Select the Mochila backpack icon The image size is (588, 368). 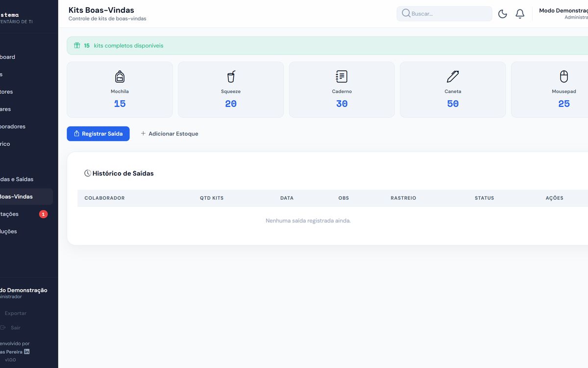coord(120,77)
